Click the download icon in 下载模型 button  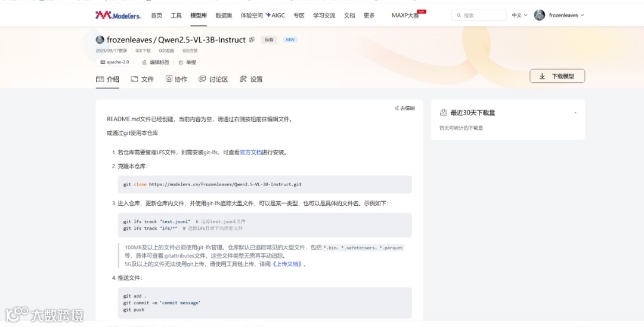pyautogui.click(x=542, y=76)
